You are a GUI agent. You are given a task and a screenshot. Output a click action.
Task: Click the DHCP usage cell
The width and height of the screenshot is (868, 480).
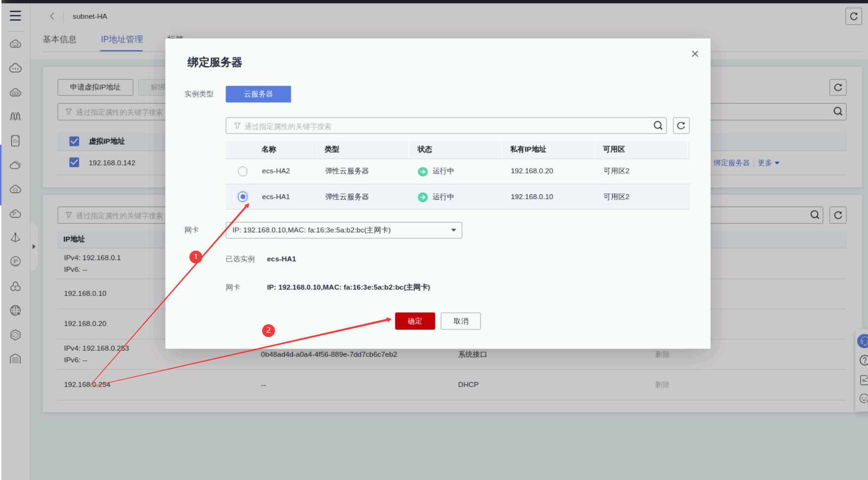(x=468, y=385)
